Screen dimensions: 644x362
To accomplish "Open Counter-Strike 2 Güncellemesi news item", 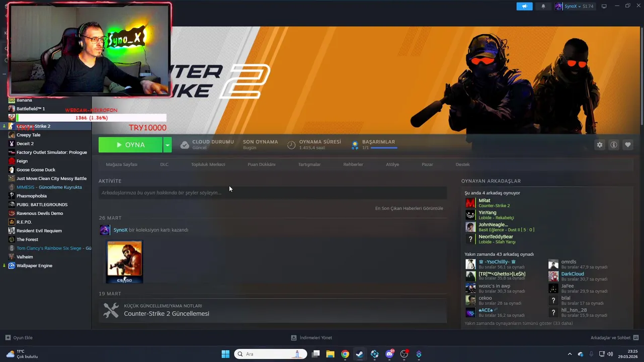I will (273, 311).
